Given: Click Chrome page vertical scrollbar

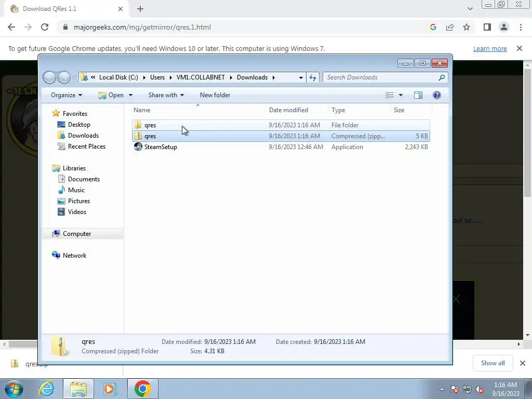Looking at the screenshot, I should [x=528, y=132].
